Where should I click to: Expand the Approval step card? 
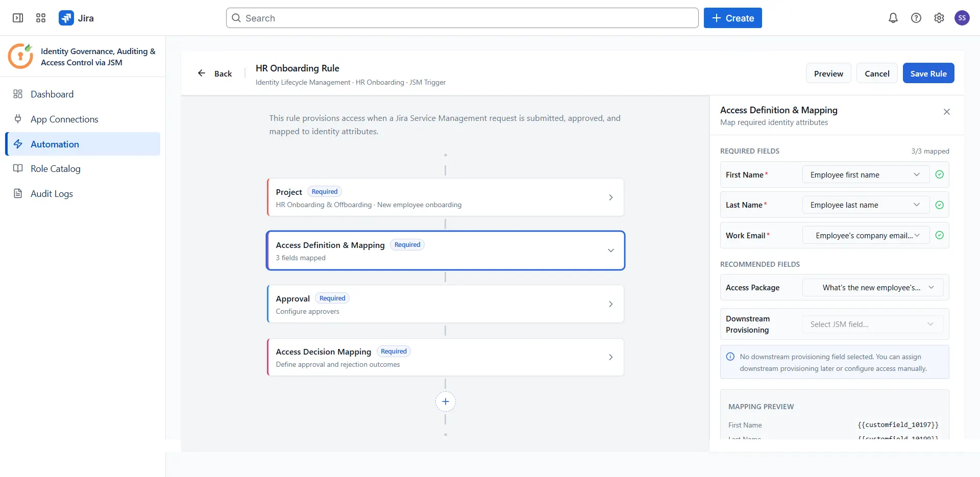pyautogui.click(x=446, y=304)
